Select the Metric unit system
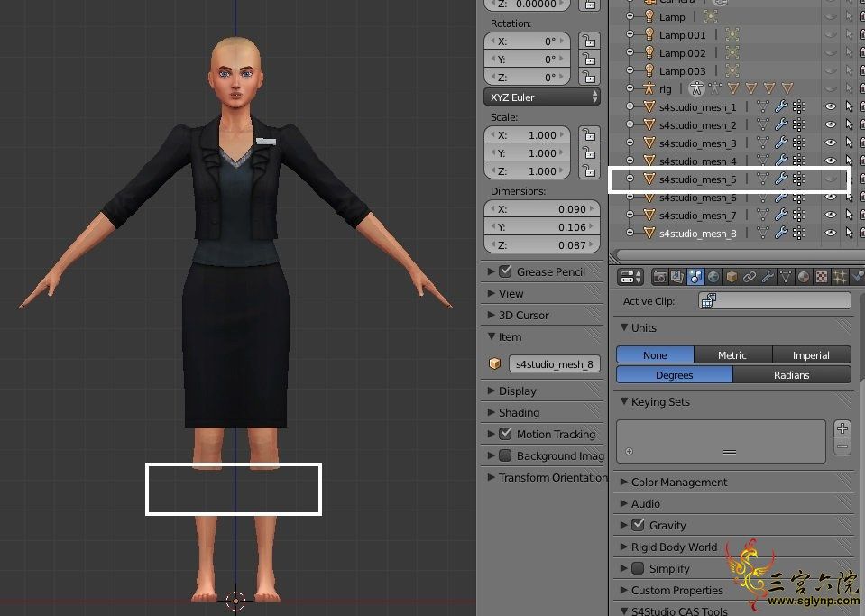This screenshot has width=865, height=616. pyautogui.click(x=732, y=355)
